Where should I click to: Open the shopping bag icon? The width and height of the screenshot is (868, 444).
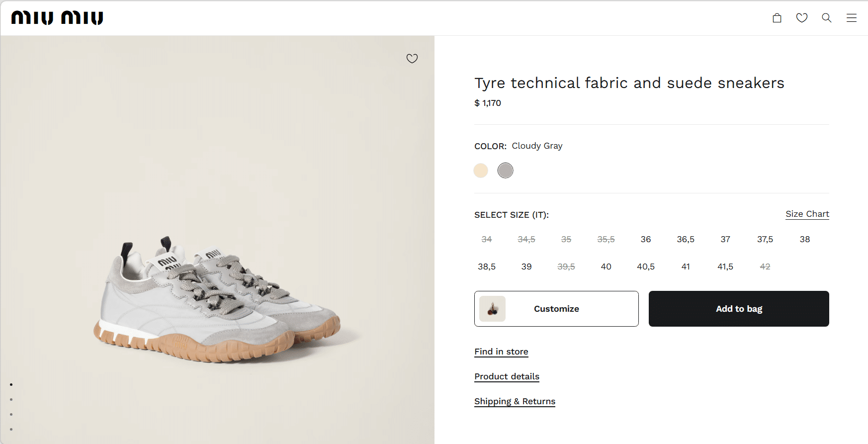(777, 18)
